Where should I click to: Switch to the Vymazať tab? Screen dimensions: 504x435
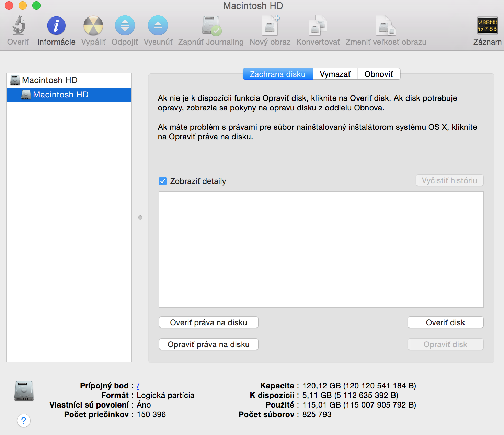(335, 74)
